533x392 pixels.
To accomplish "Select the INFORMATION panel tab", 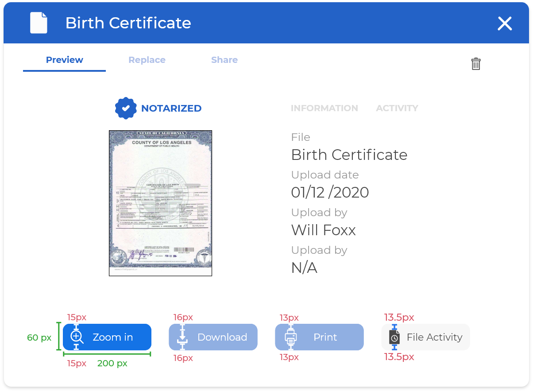I will pyautogui.click(x=324, y=108).
